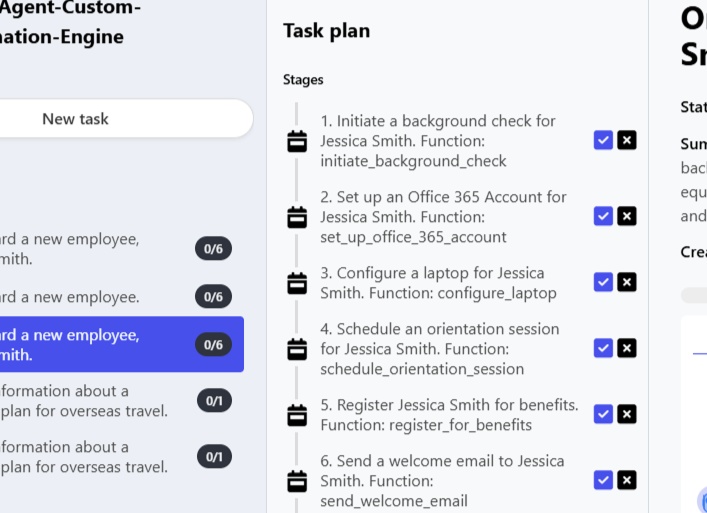Image resolution: width=707 pixels, height=513 pixels.
Task: Approve the background check stage with blue checkmark
Action: coord(603,140)
